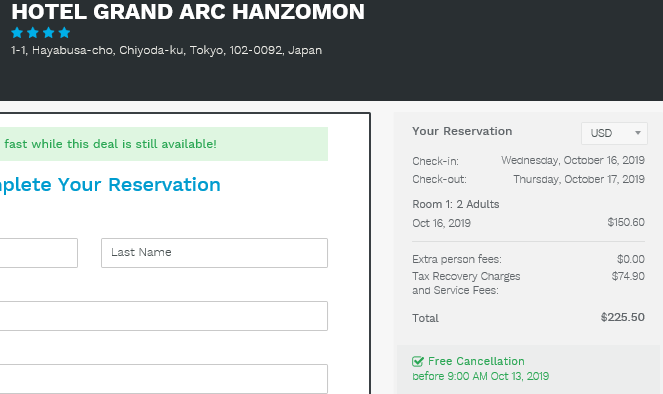Click the third blue star rating icon
Screen dimensions: 663x394
[x=49, y=33]
